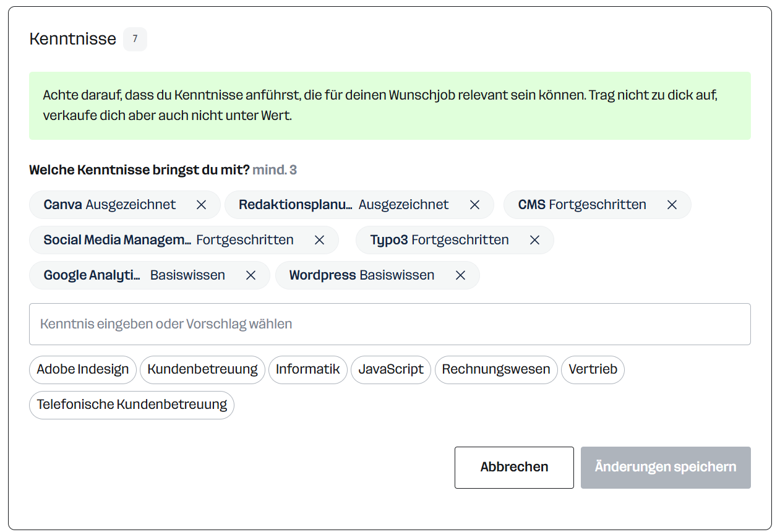
Task: Remove the Wordpress skill tag
Action: click(460, 275)
